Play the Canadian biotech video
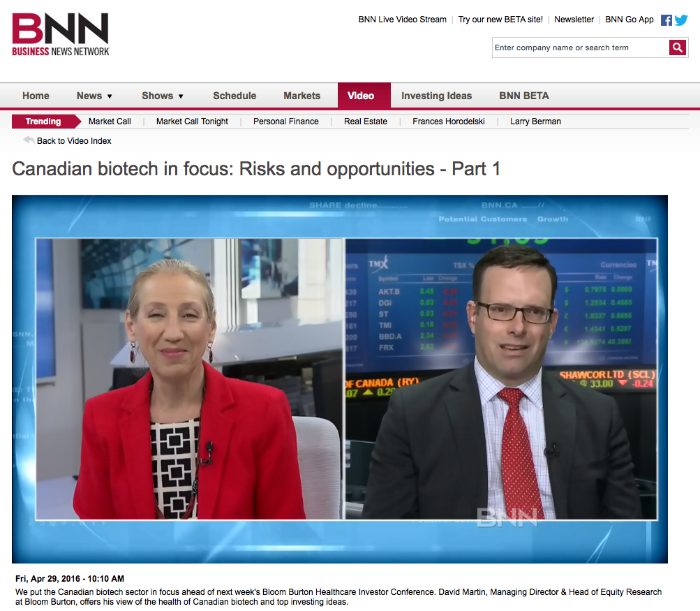This screenshot has width=700, height=611. coord(340,378)
